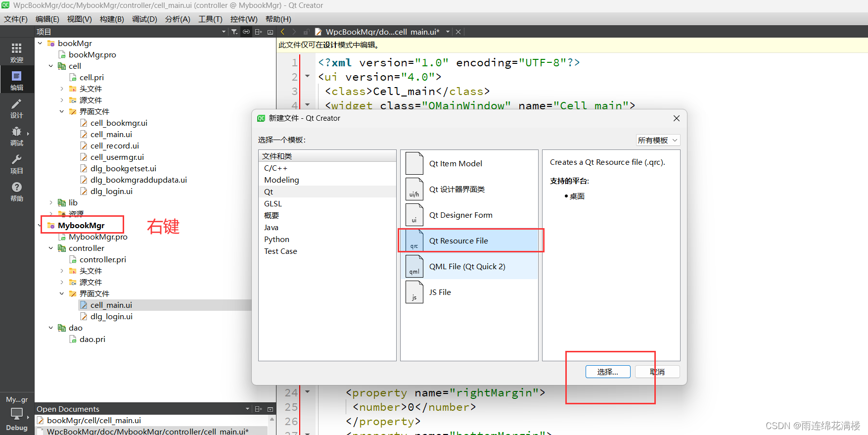This screenshot has width=868, height=435.
Task: Open the 文件(F) menu
Action: 16,19
